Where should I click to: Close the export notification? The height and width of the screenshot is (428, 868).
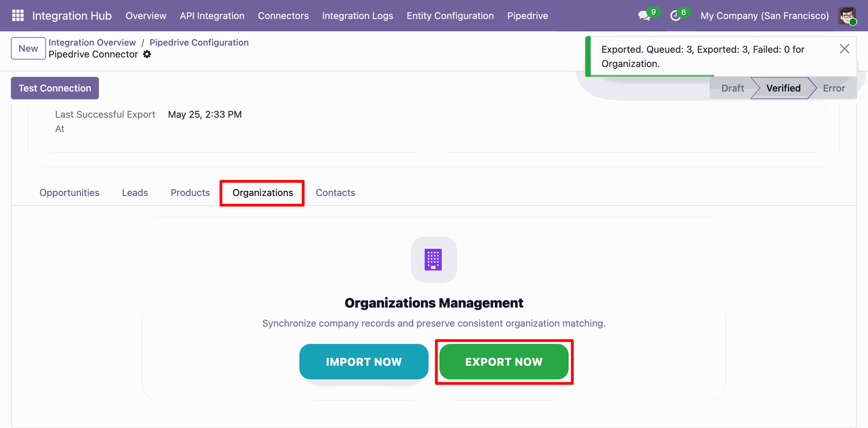[x=844, y=49]
